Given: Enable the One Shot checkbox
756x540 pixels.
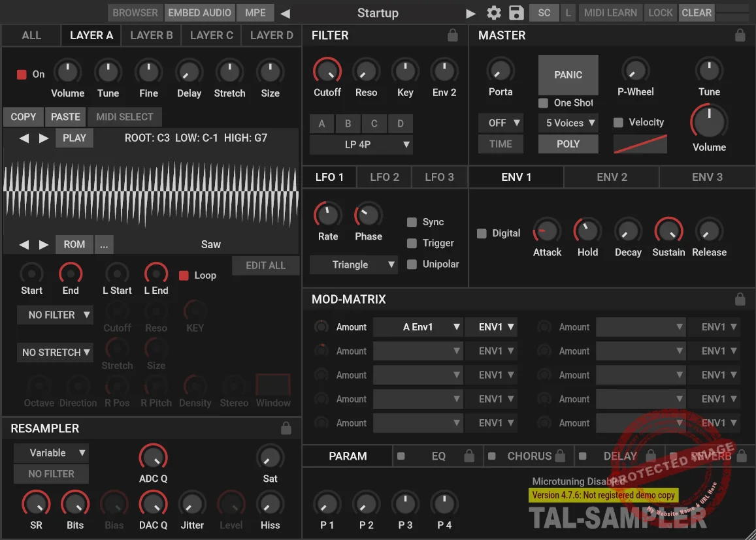Looking at the screenshot, I should [x=544, y=103].
